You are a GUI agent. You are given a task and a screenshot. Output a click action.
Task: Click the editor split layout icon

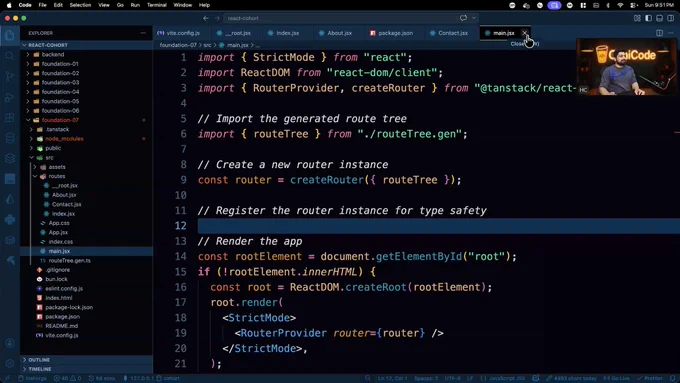tap(659, 33)
